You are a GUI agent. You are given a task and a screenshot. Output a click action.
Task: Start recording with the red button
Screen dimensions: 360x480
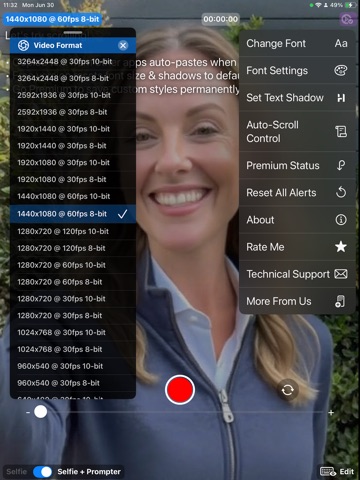180,390
